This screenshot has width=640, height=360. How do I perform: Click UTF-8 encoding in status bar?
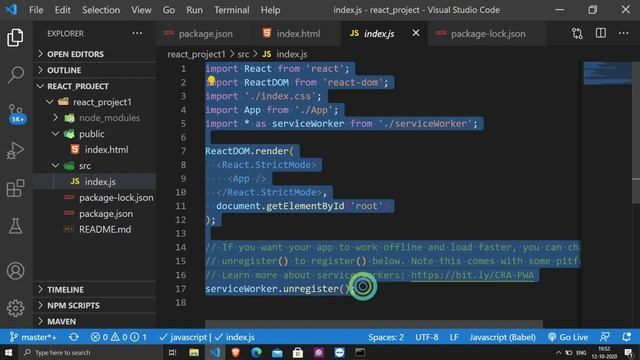click(x=427, y=337)
